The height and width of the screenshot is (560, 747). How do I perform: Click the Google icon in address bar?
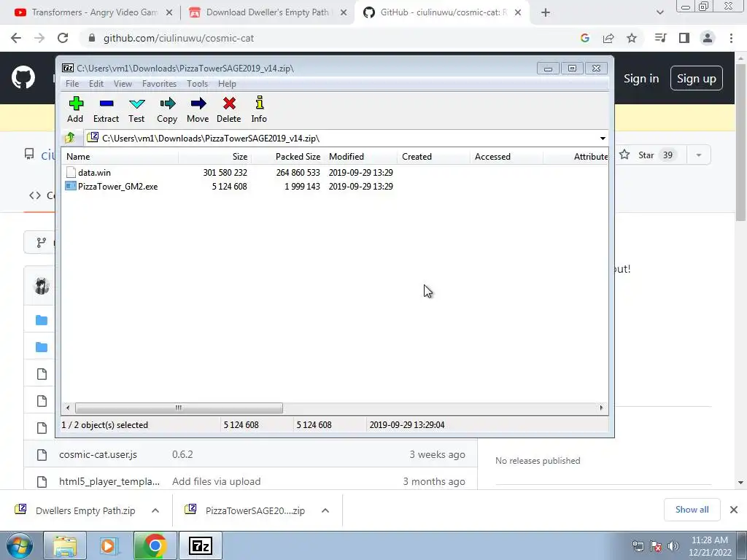(x=585, y=38)
